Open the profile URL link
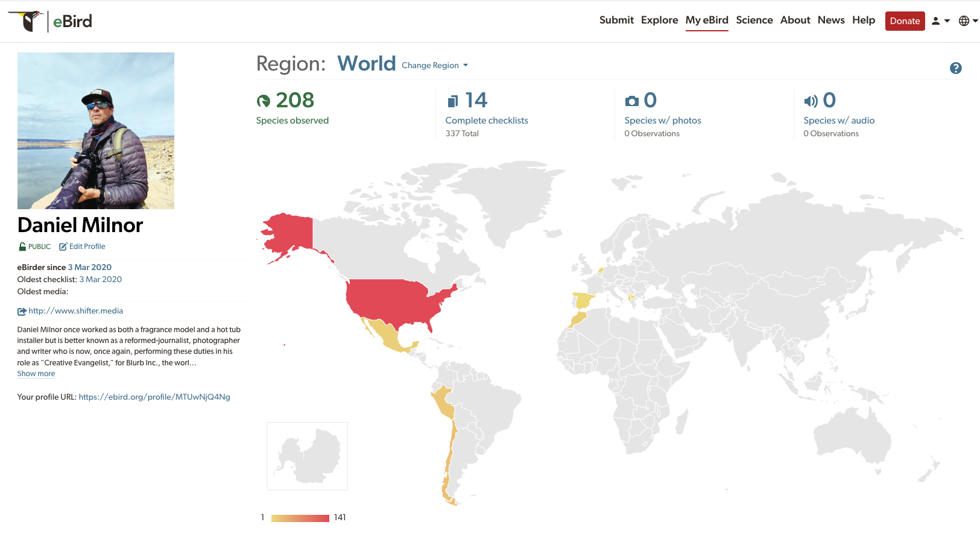Viewport: 980px width, 551px height. (x=154, y=397)
